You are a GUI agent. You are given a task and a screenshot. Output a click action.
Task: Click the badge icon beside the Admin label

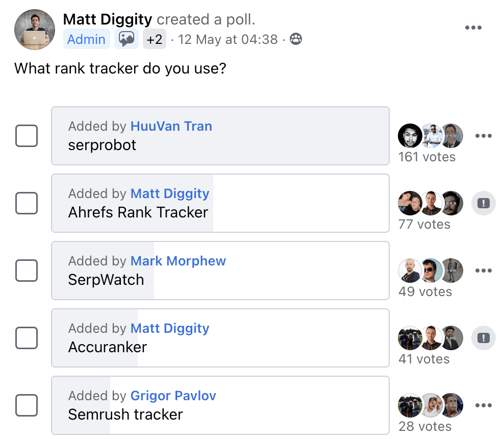pyautogui.click(x=126, y=39)
